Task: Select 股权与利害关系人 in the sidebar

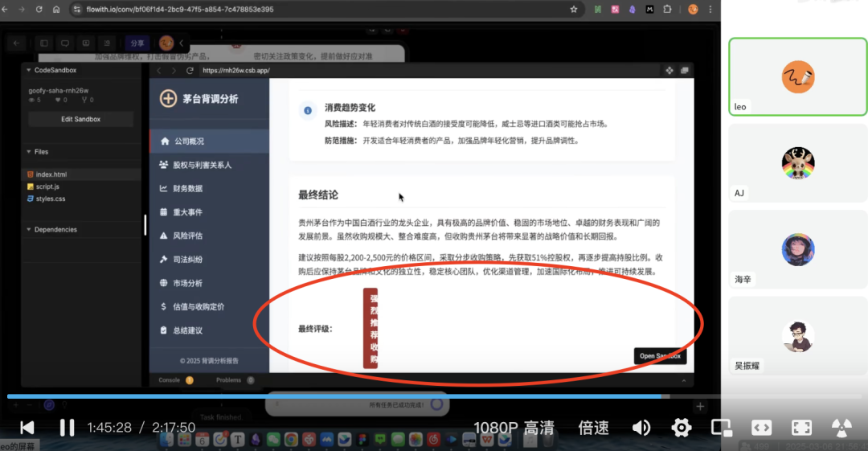Action: (x=209, y=165)
